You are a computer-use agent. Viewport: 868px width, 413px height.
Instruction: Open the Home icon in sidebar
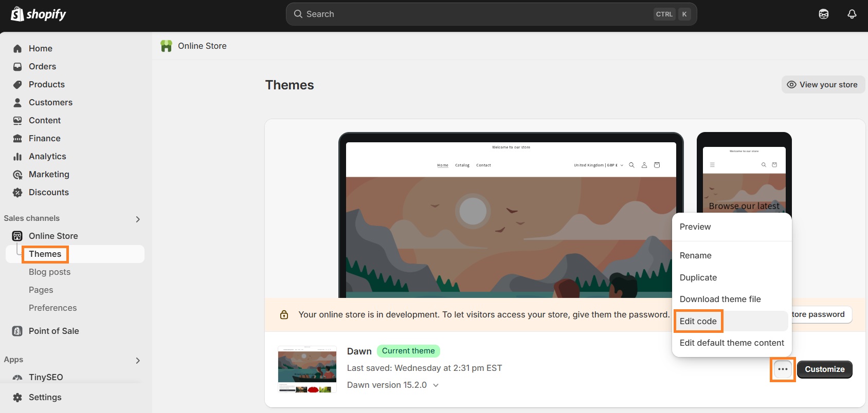17,48
